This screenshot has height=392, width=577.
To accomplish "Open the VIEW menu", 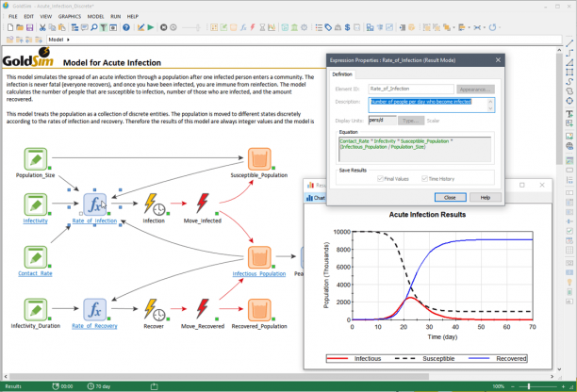I will click(x=45, y=17).
